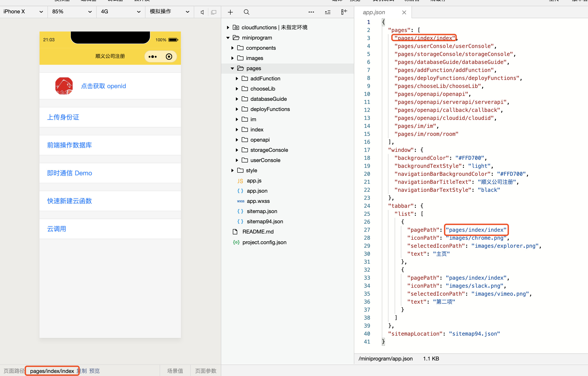The width and height of the screenshot is (588, 376).
Task: Expand the userConsole folder
Action: pyautogui.click(x=237, y=160)
